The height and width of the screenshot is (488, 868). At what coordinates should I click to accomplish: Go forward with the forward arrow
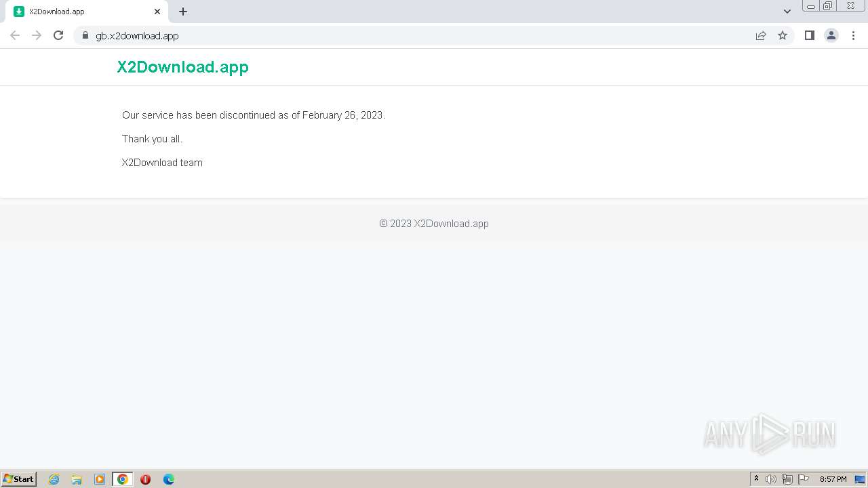point(37,35)
